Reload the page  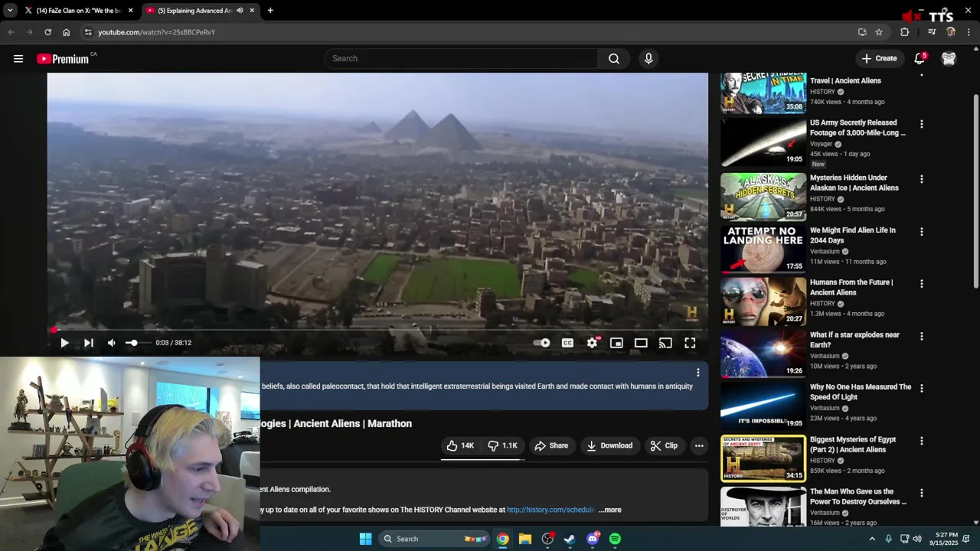click(x=47, y=32)
